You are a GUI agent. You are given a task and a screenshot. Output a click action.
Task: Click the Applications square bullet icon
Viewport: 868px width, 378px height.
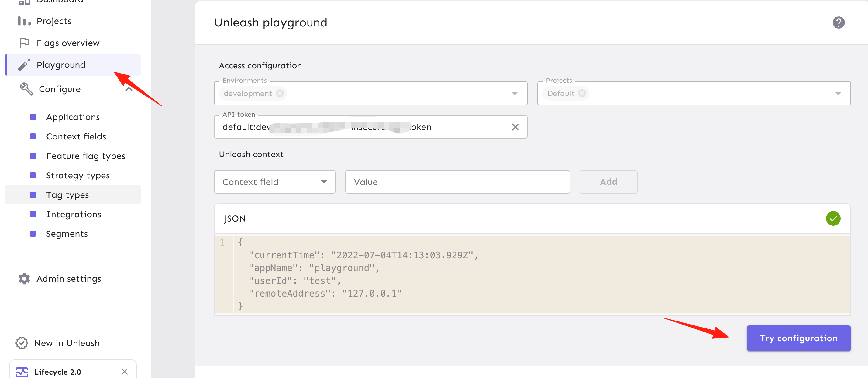pyautogui.click(x=33, y=117)
